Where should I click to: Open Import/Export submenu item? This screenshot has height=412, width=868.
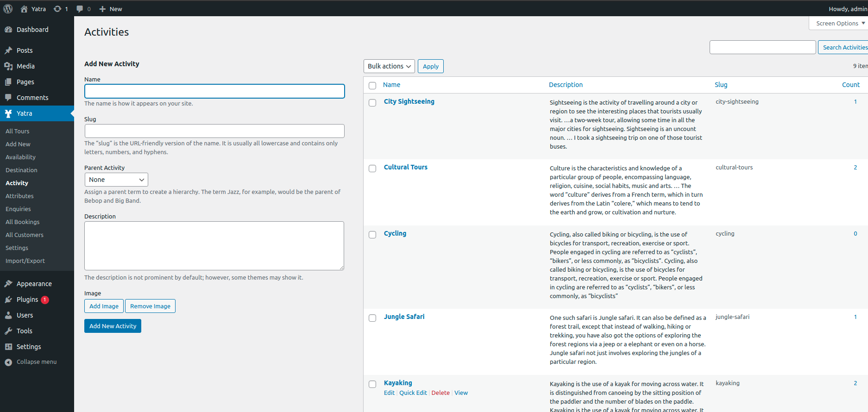[x=25, y=261]
